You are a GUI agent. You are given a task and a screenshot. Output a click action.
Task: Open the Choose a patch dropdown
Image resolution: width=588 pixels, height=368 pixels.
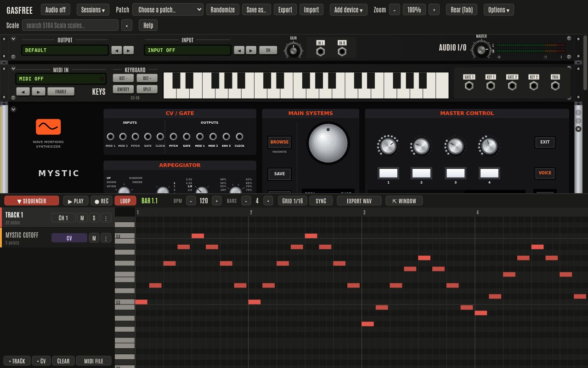pos(168,10)
